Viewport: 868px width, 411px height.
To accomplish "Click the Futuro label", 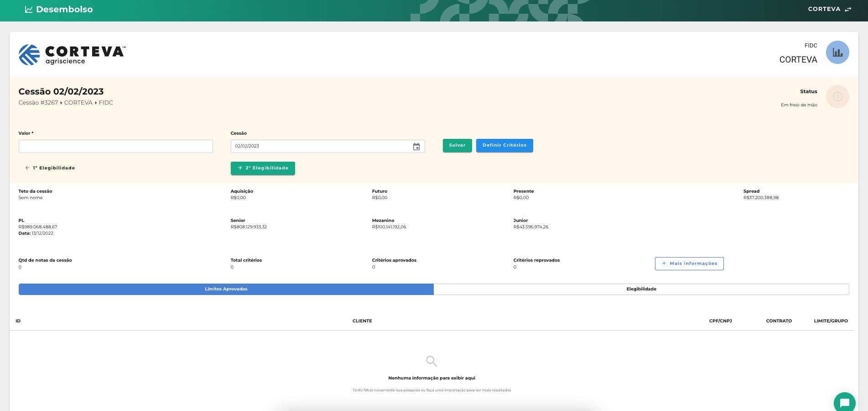I will tap(380, 191).
